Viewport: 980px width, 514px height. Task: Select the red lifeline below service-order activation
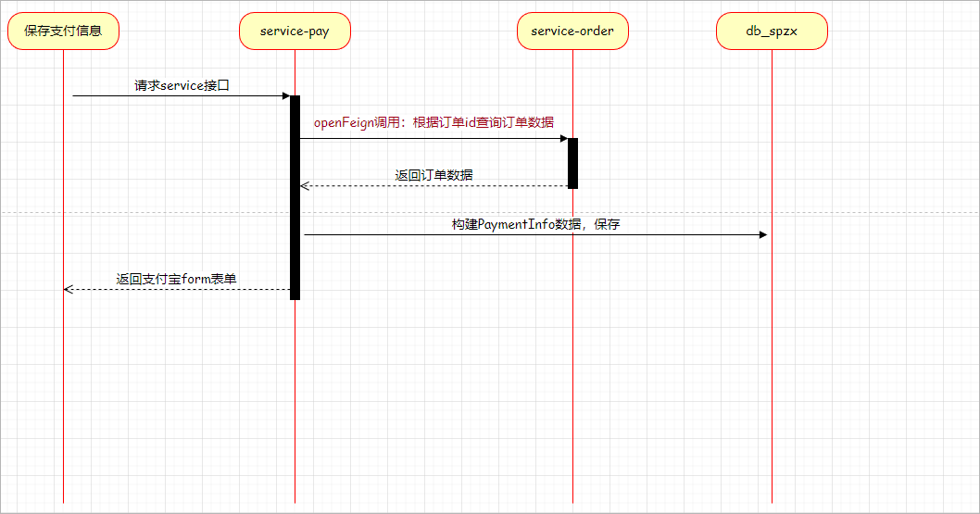[x=572, y=352]
